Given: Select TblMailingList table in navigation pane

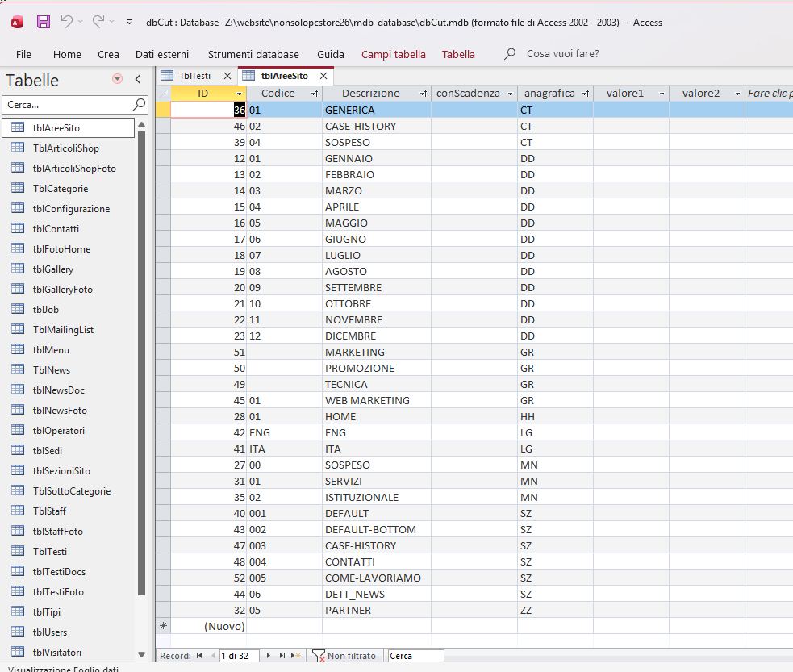Looking at the screenshot, I should (x=69, y=330).
